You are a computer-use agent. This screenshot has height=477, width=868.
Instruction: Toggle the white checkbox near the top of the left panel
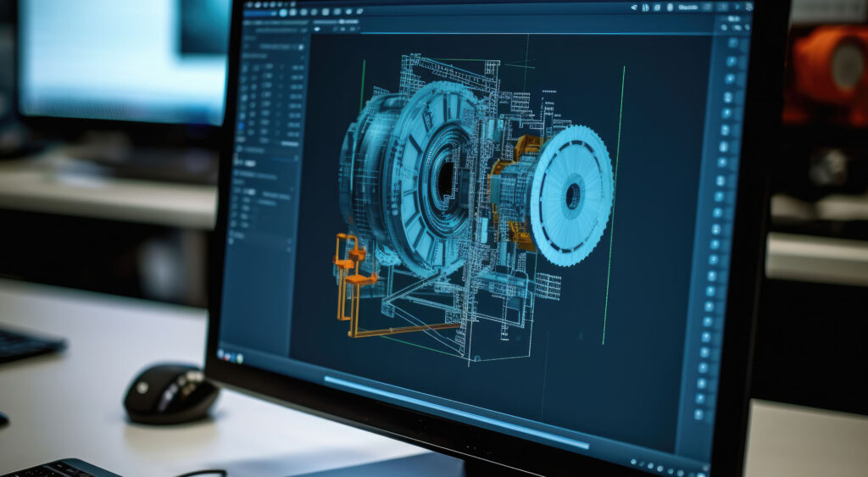301,47
